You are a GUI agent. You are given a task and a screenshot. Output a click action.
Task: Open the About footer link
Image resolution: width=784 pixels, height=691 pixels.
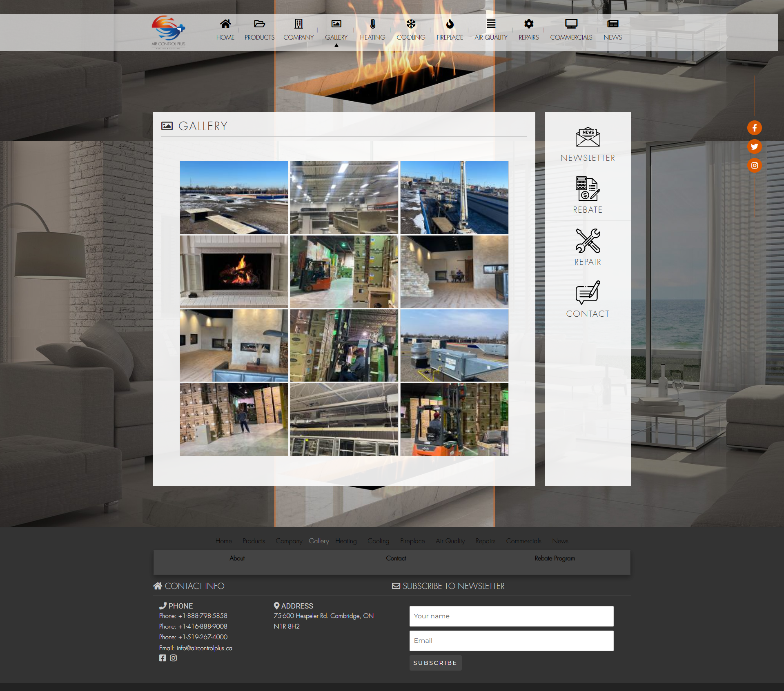click(x=237, y=558)
